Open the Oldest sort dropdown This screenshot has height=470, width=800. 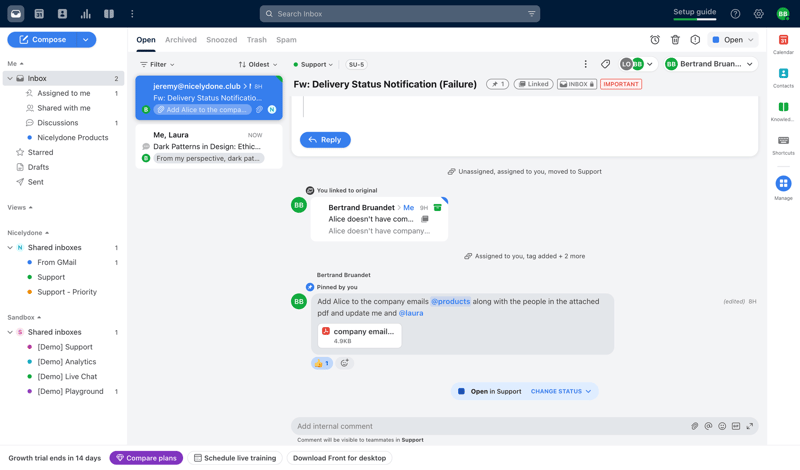tap(258, 64)
